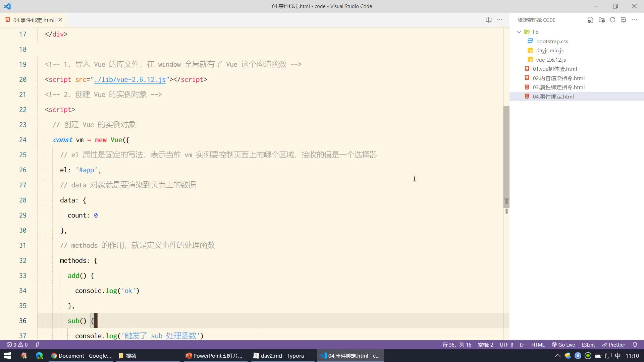Open explorer views and more actions

tap(634, 20)
